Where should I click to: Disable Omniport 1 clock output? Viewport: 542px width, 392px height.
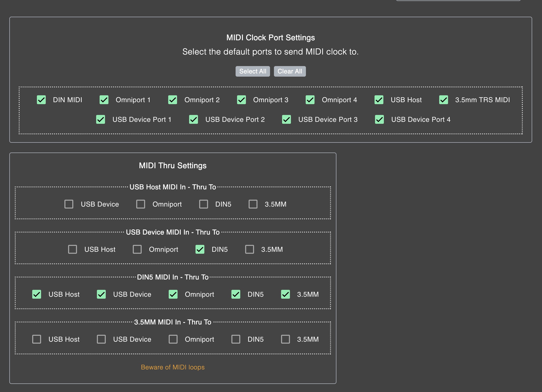[x=104, y=100]
